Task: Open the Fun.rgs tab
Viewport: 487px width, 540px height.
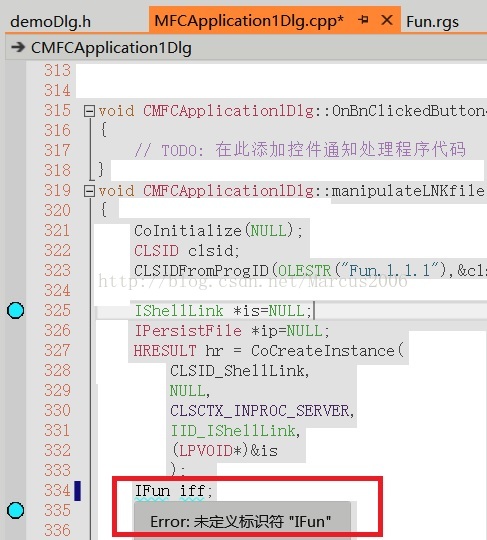Action: click(432, 22)
